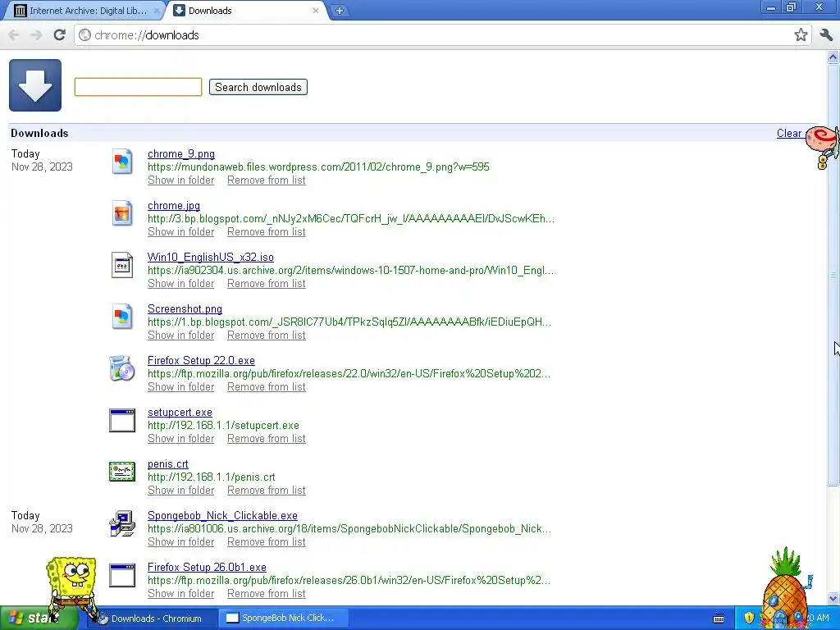This screenshot has height=630, width=840.
Task: Click the Screenshot.png file icon
Action: coord(122,317)
